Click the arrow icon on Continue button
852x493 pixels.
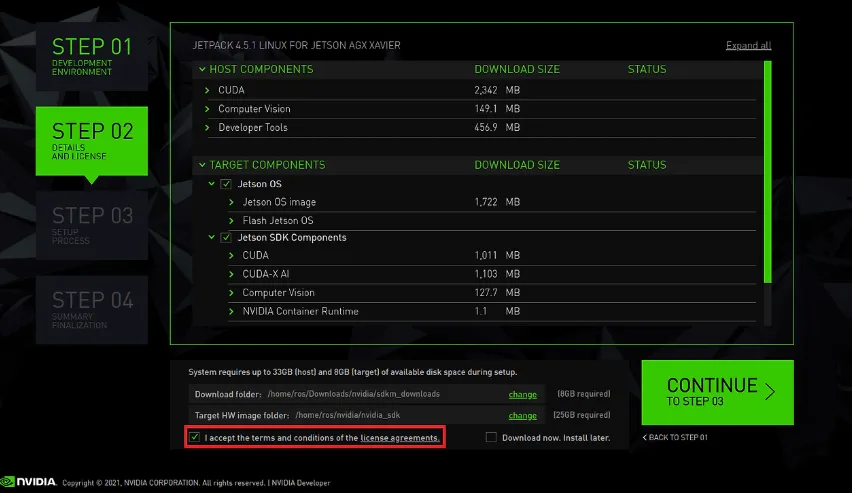point(769,391)
